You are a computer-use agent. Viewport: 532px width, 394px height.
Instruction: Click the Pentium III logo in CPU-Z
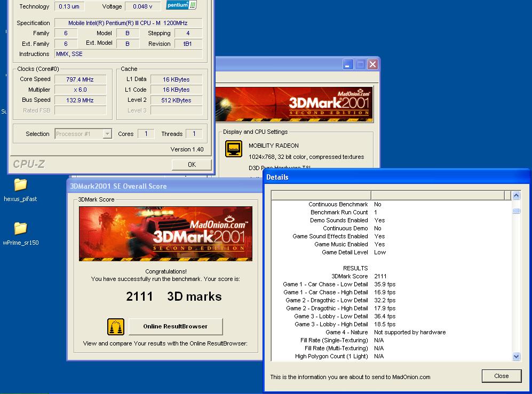[181, 5]
